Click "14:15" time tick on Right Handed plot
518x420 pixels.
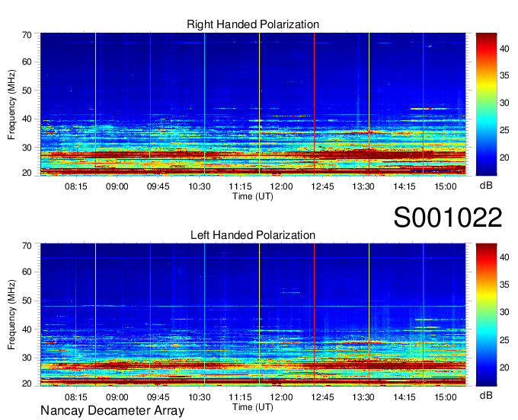(x=404, y=186)
